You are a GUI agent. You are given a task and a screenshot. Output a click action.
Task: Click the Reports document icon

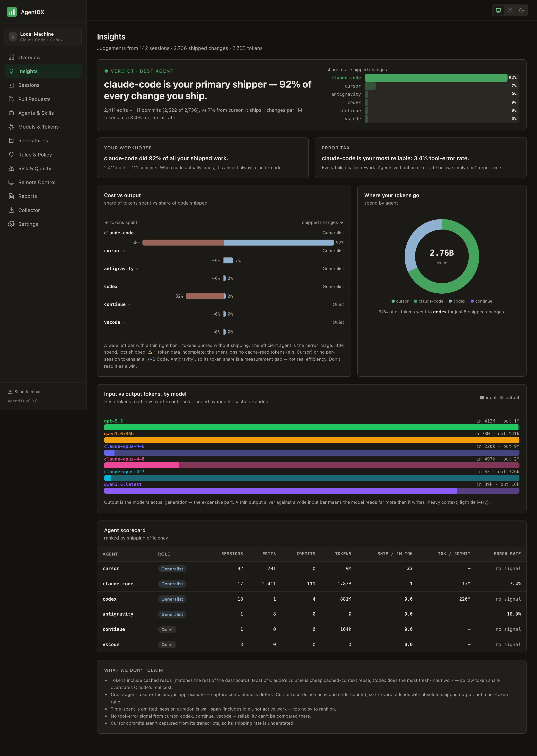(x=11, y=196)
